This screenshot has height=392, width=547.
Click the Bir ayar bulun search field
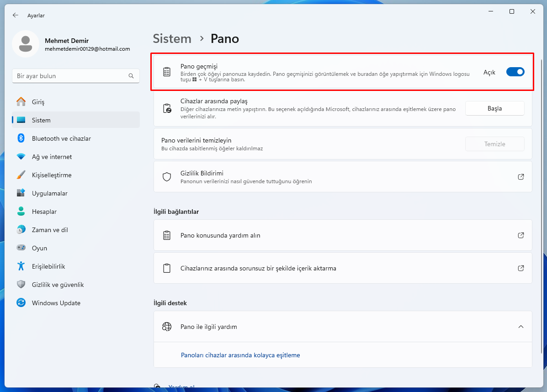(x=75, y=76)
